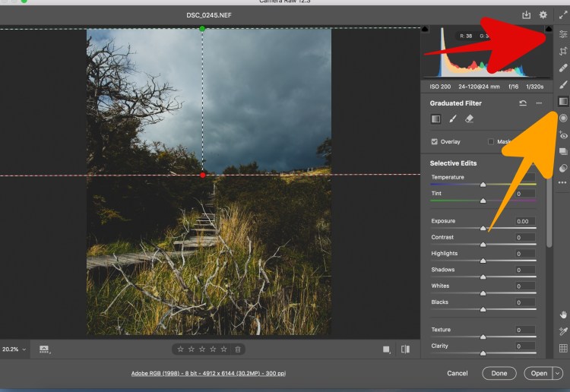
Task: Click the Texture value field
Action: 524,330
